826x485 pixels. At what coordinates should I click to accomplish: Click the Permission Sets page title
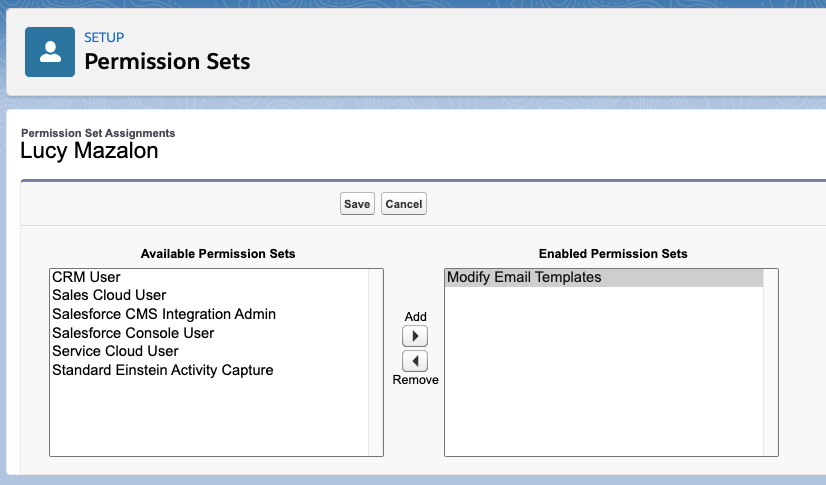pos(167,62)
